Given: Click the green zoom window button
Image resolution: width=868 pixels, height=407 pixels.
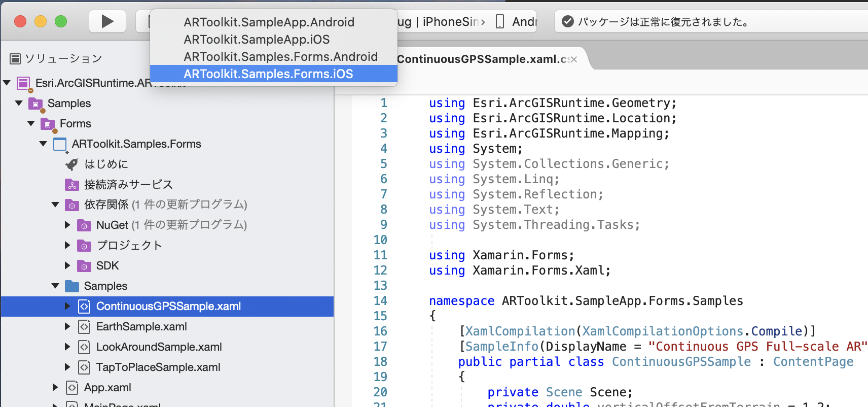Looking at the screenshot, I should 61,21.
